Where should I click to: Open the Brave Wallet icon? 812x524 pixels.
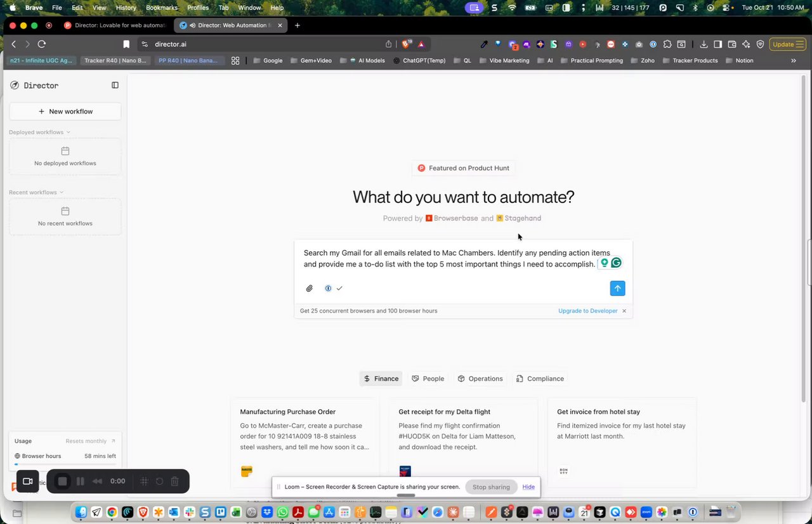pos(732,44)
